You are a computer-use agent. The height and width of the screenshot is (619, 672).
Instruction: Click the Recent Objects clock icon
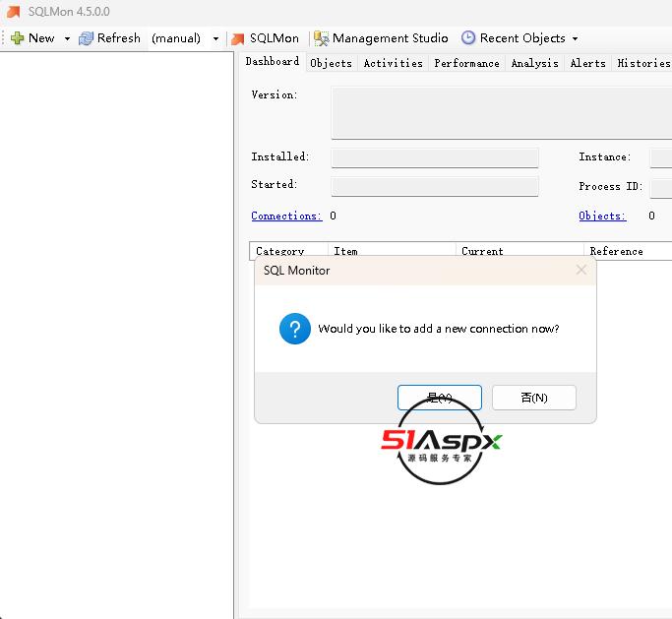(468, 38)
